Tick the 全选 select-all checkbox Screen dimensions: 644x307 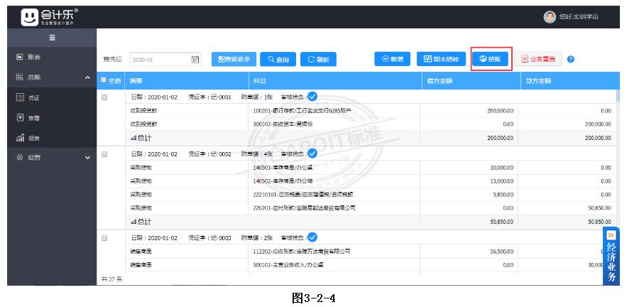(x=104, y=80)
